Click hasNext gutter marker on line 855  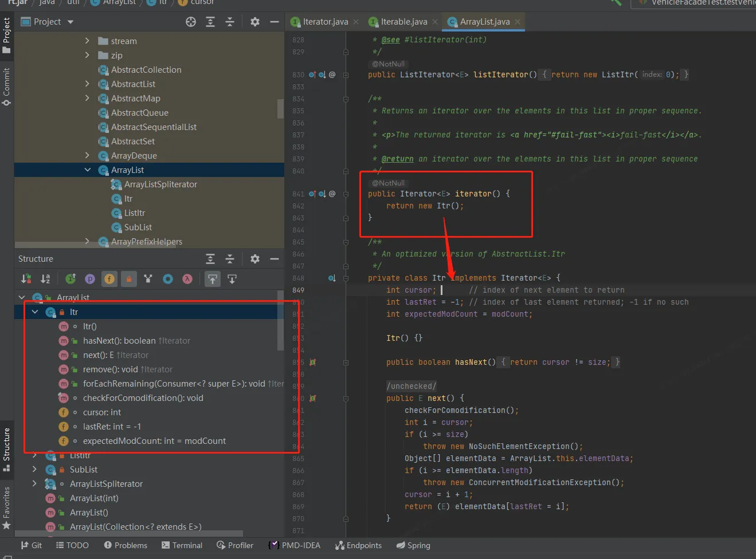pyautogui.click(x=312, y=362)
